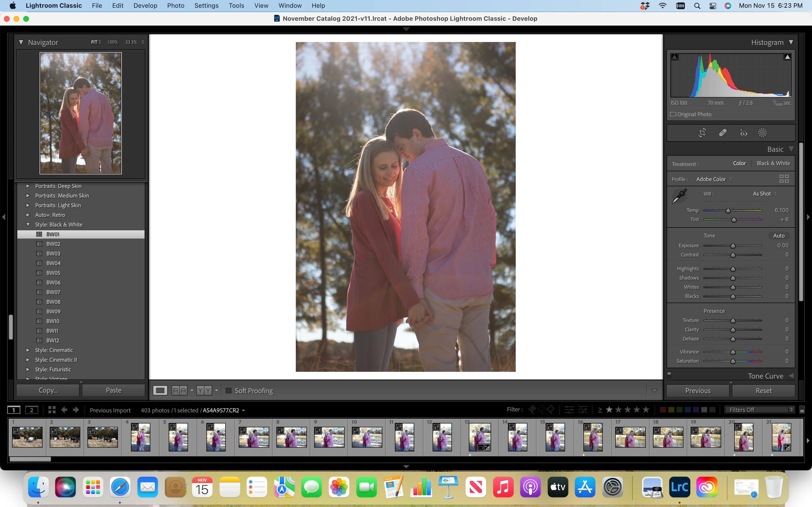Click the Reset button
Screen dimensions: 812x507
(763, 391)
